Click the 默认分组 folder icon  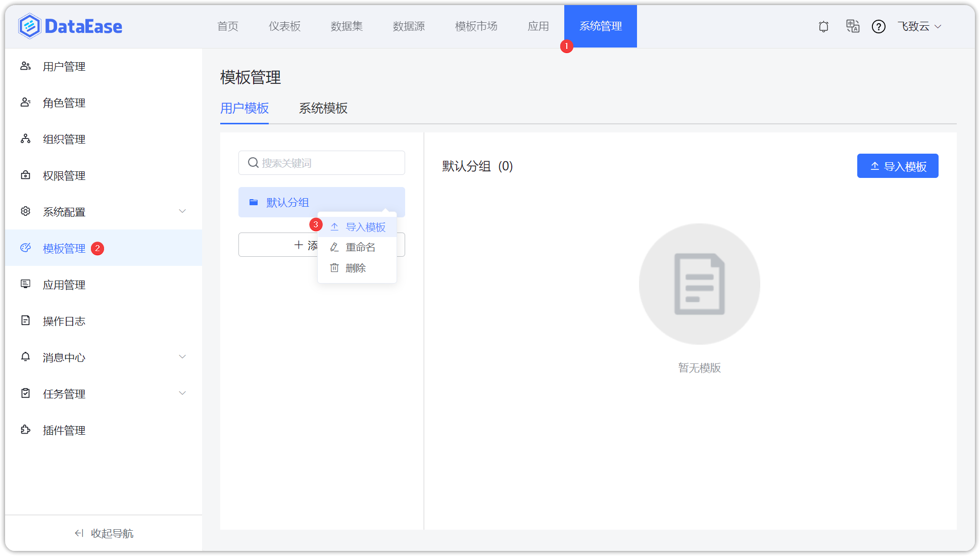[x=254, y=202]
